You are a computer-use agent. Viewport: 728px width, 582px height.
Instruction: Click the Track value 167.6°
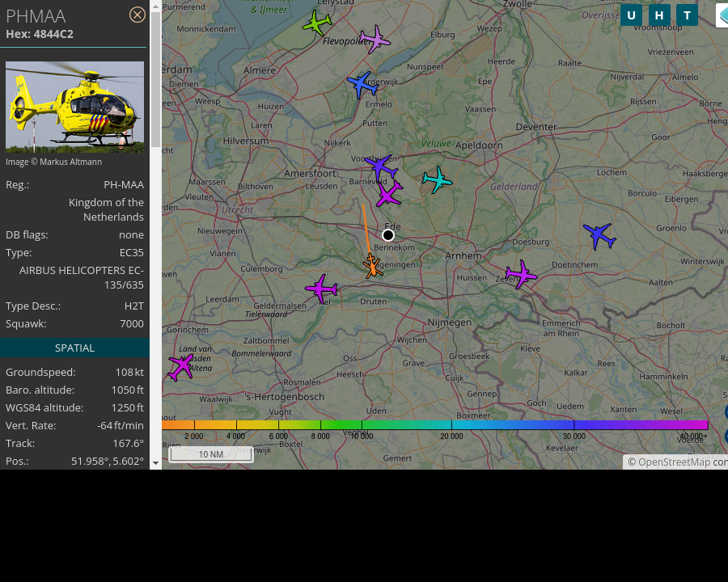point(128,443)
